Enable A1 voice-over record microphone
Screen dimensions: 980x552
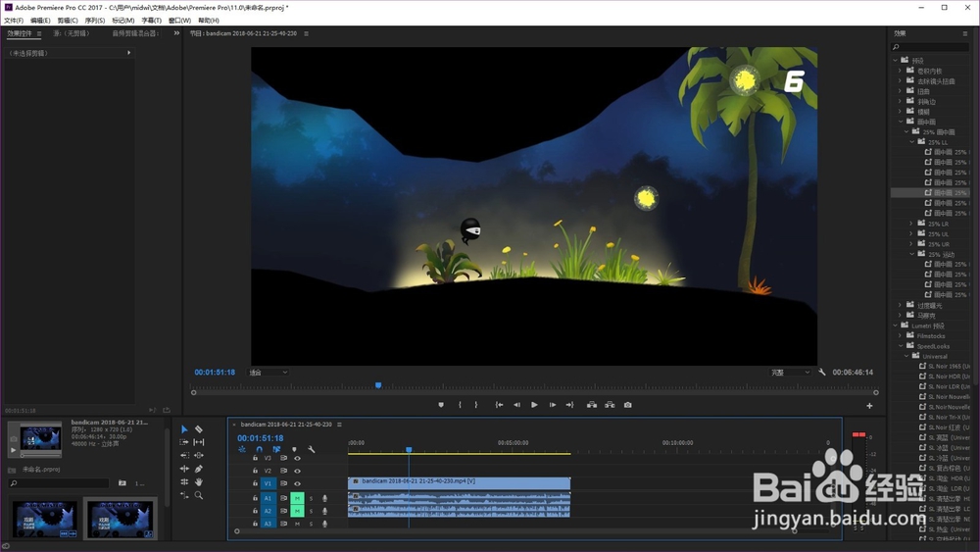tap(324, 498)
